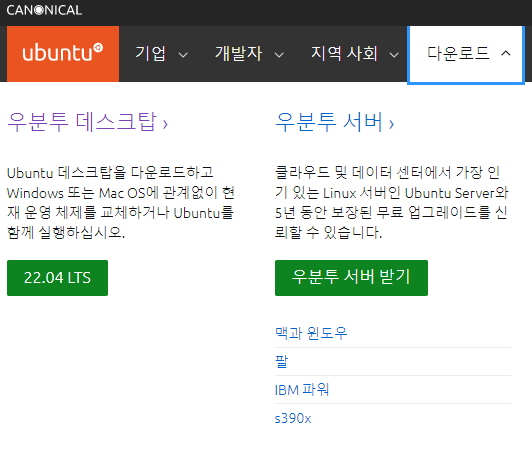The height and width of the screenshot is (470, 532).
Task: Collapse the 다운로드 menu using its up chevron
Action: (506, 53)
